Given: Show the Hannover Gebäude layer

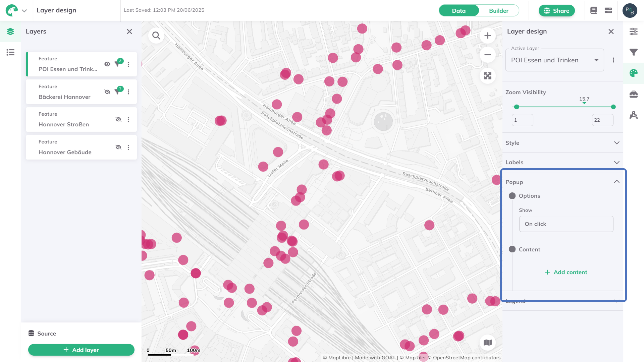Looking at the screenshot, I should click(x=118, y=147).
